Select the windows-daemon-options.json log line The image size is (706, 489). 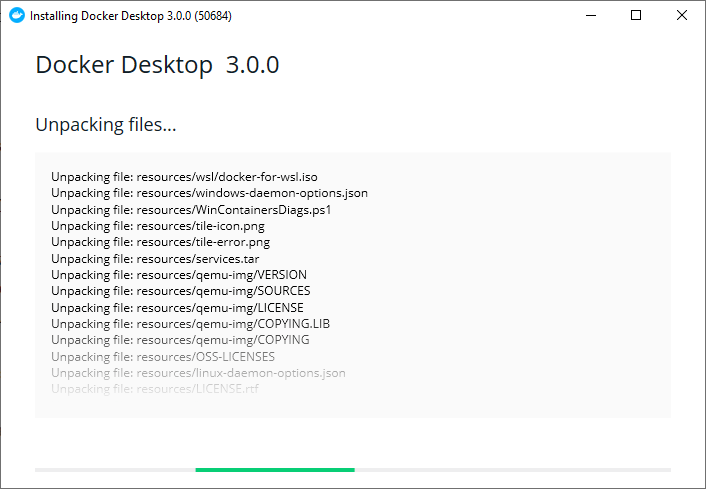pos(209,193)
